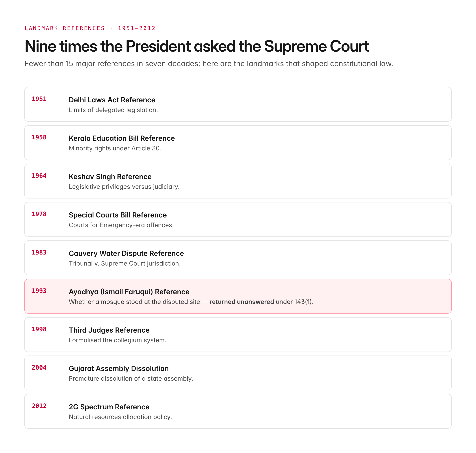The width and height of the screenshot is (476, 453).
Task: Open the Third Judges Reference entry
Action: (238, 335)
